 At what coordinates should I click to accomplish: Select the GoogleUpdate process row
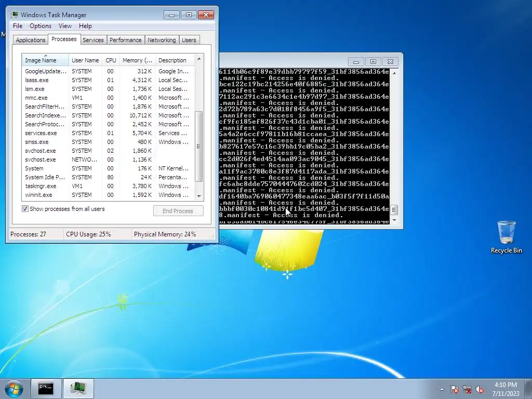pyautogui.click(x=109, y=71)
